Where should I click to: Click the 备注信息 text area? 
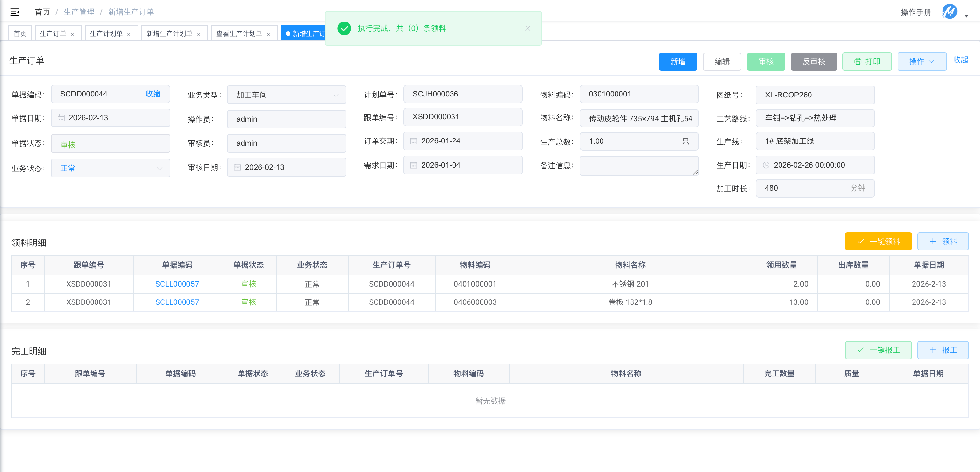coord(638,166)
